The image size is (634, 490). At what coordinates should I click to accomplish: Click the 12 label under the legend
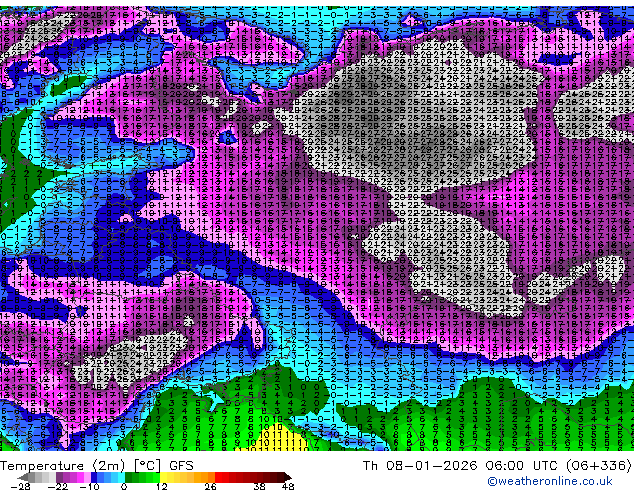(162, 486)
